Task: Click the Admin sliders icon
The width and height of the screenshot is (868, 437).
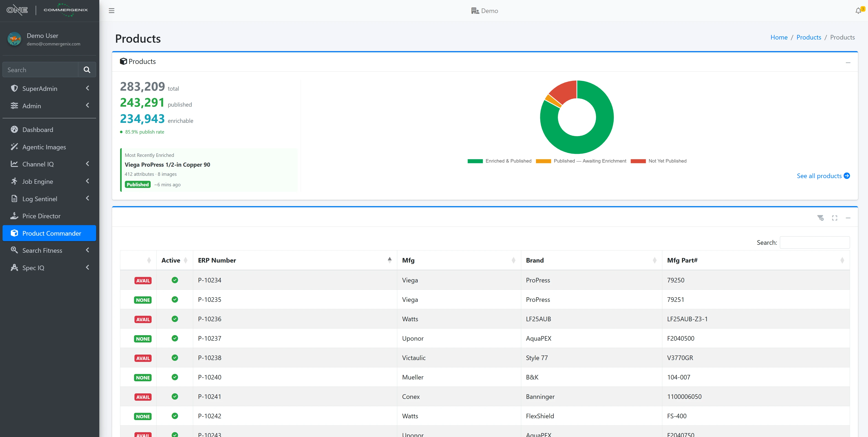Action: 14,105
